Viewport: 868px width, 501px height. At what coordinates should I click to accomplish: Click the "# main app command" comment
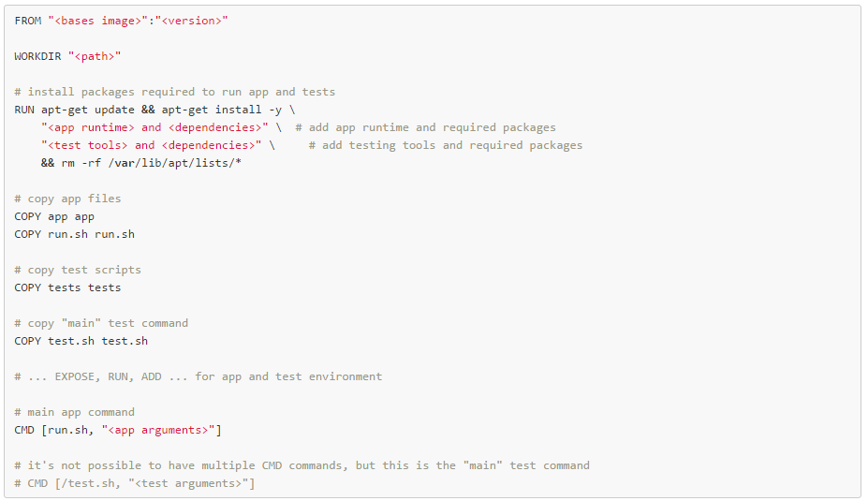74,412
